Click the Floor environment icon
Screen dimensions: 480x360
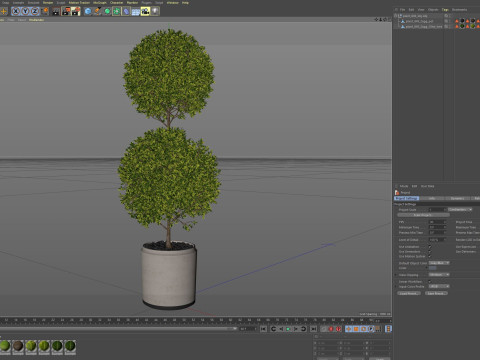point(136,11)
